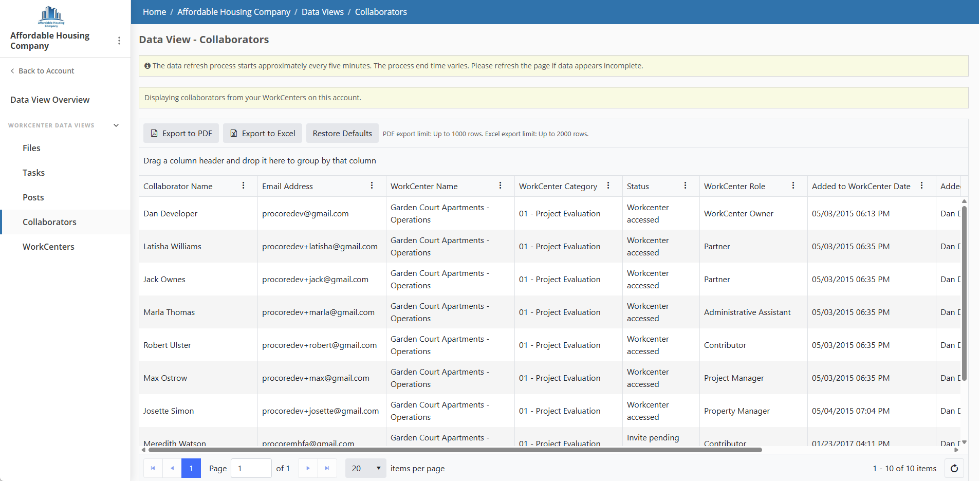Screen dimensions: 980x481
Task: Click procoredev+max@gmail.com email cell
Action: click(322, 378)
